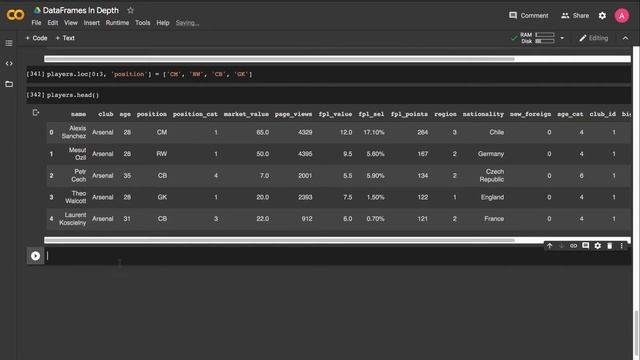The width and height of the screenshot is (640, 360).
Task: Open the Edit menu
Action: [x=53, y=23]
